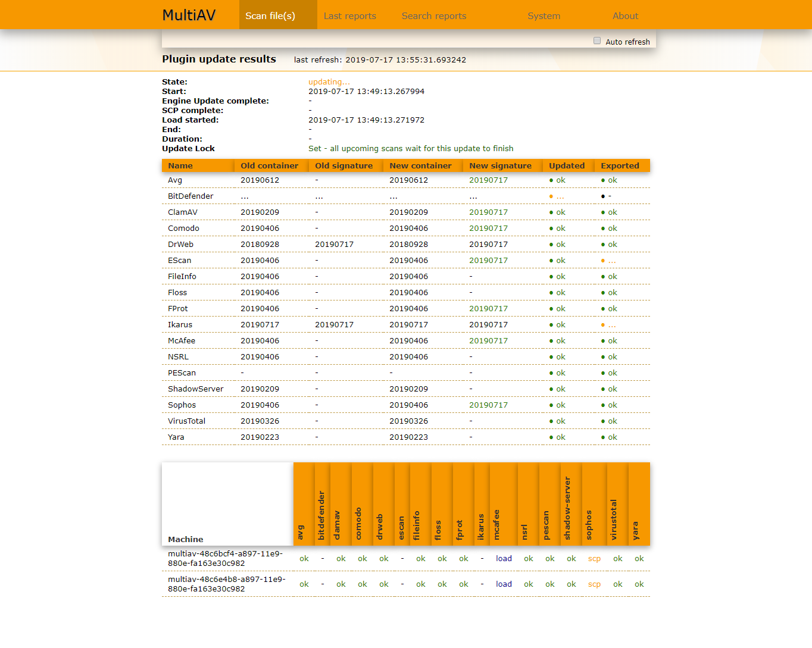Select the BitDefender row name
812x648 pixels.
pyautogui.click(x=190, y=196)
